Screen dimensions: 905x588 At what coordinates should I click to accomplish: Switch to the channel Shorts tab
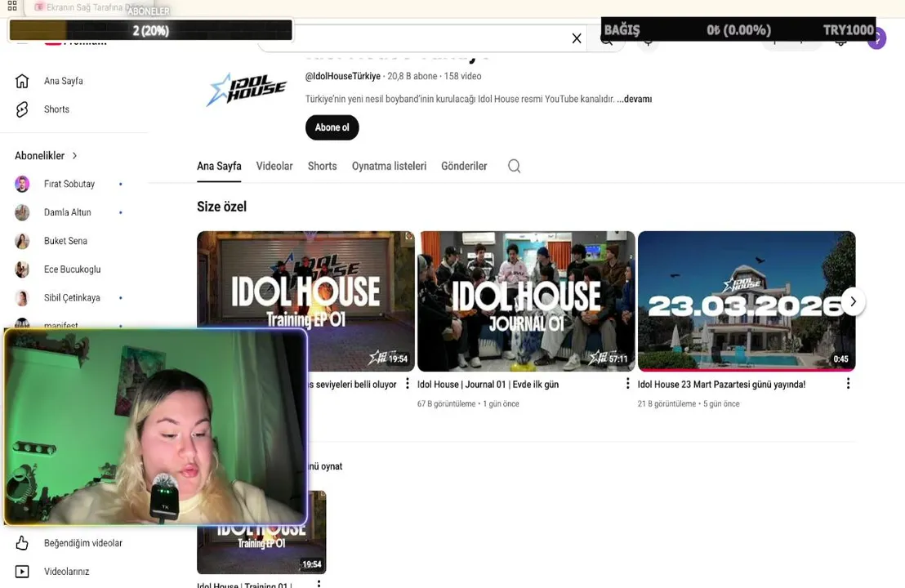(322, 166)
